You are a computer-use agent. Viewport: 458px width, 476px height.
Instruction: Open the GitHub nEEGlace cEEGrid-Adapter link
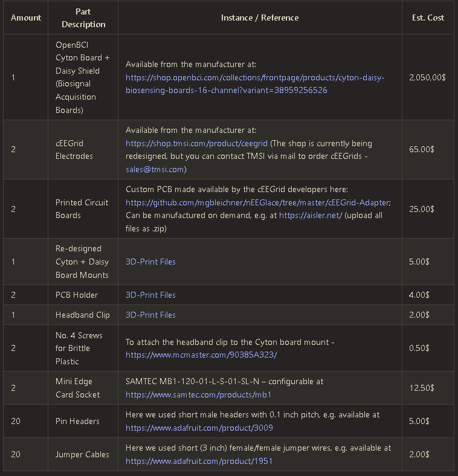[x=258, y=202]
